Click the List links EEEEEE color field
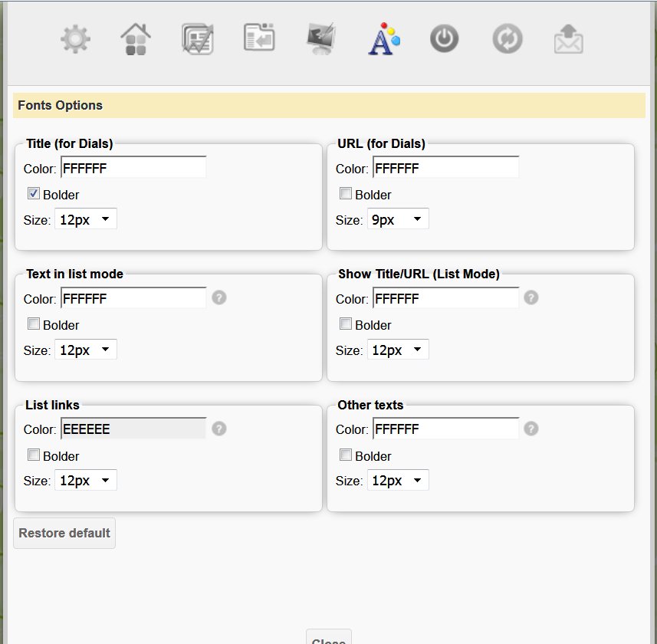This screenshot has width=657, height=644. click(133, 429)
